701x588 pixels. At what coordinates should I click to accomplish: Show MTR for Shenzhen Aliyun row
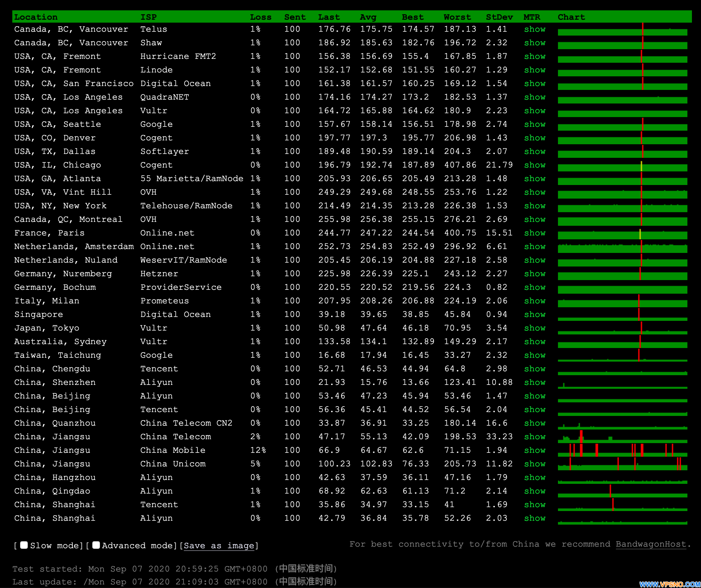pos(535,383)
